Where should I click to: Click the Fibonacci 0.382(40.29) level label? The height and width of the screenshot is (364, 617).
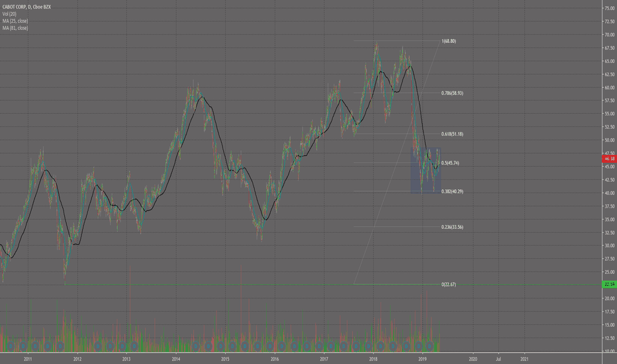tap(452, 192)
